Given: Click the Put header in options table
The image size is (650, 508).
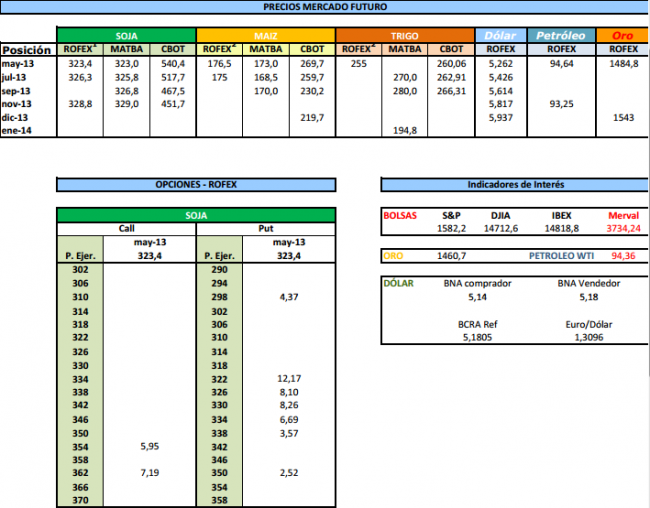Looking at the screenshot, I should point(267,229).
